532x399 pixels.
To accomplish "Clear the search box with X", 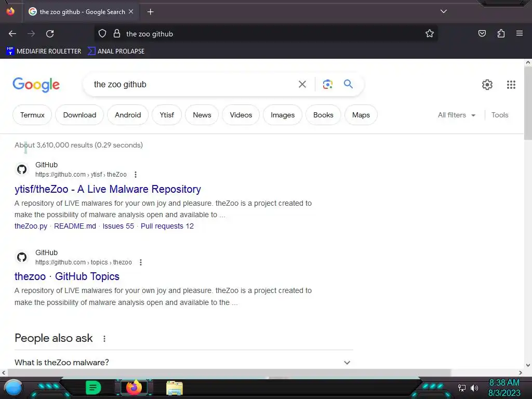I will tap(302, 84).
